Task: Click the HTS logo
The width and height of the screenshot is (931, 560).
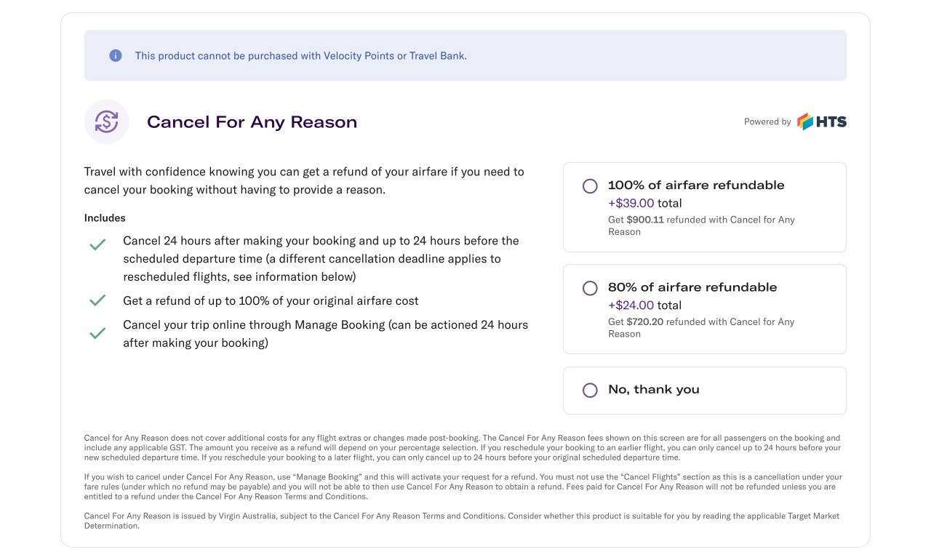Action: click(x=822, y=121)
